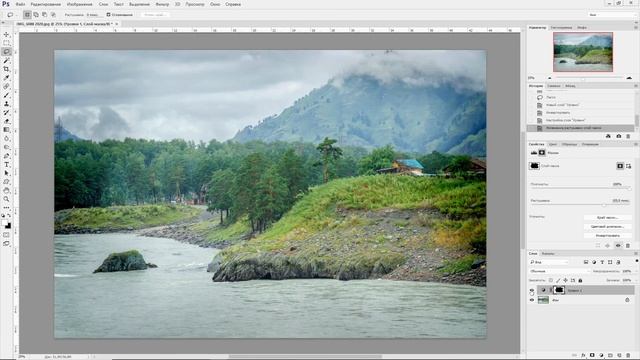The image size is (640, 360).
Task: Create a new group in Layers panel
Action: point(610,356)
